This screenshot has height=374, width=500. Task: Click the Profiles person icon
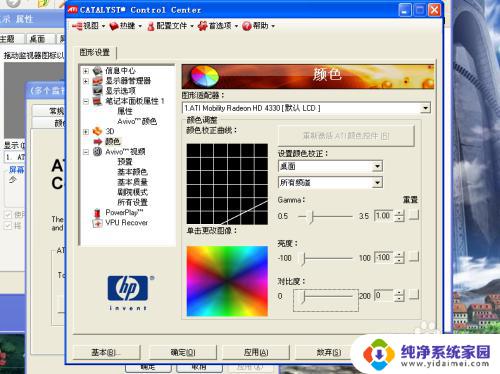coord(151,26)
